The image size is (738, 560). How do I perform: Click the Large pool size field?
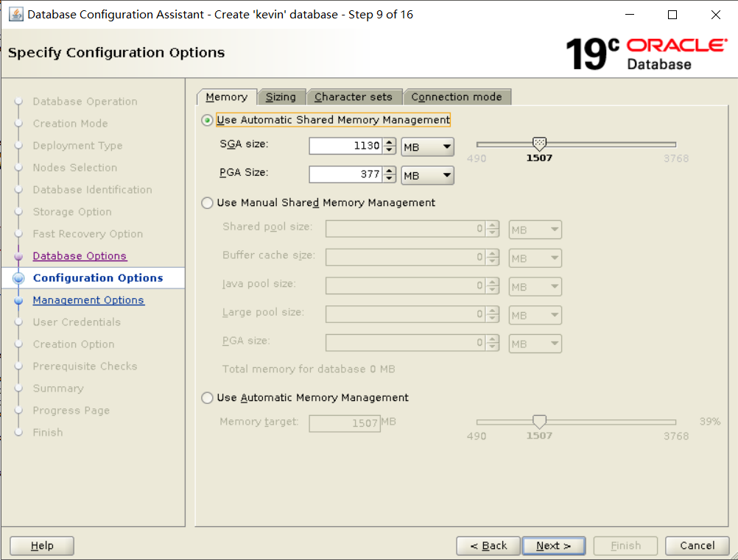coord(406,314)
